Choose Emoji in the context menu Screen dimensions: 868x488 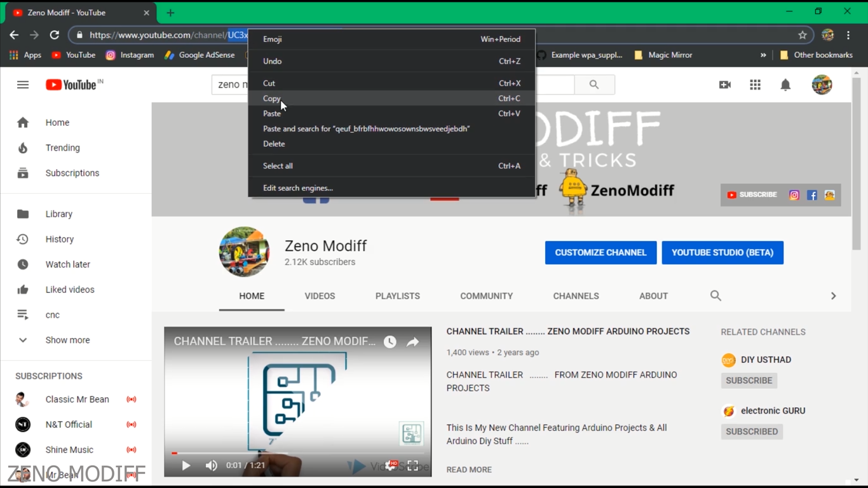point(391,39)
